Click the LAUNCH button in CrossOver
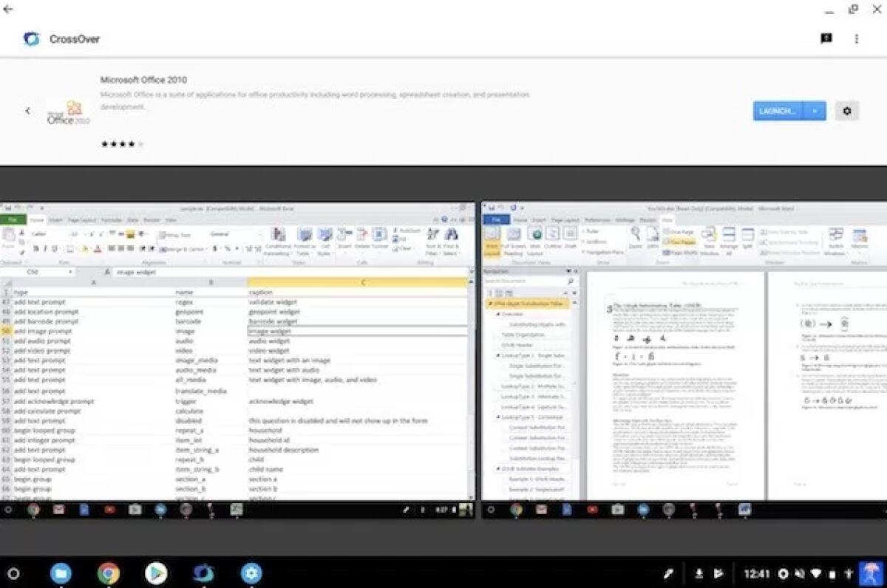This screenshot has width=887, height=588. 778,110
